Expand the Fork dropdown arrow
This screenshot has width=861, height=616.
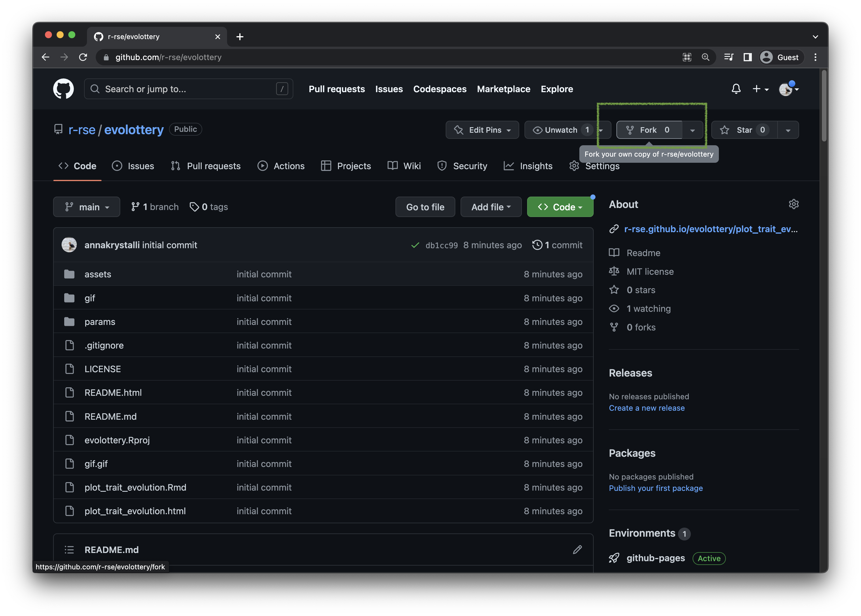click(692, 130)
